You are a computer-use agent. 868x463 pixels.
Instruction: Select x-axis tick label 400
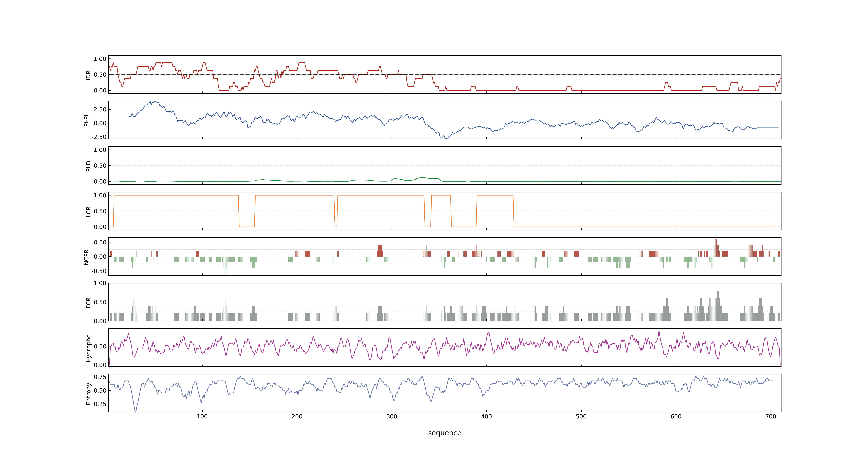[486, 416]
